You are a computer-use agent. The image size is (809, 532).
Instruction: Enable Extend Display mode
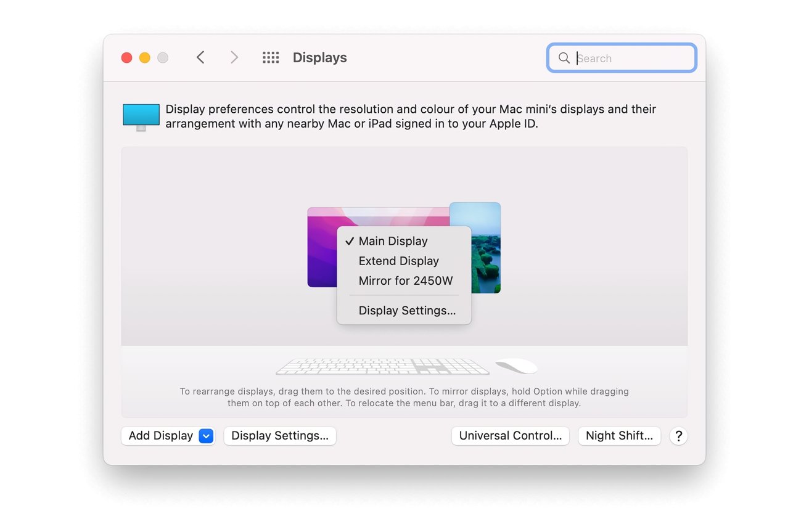click(x=398, y=261)
